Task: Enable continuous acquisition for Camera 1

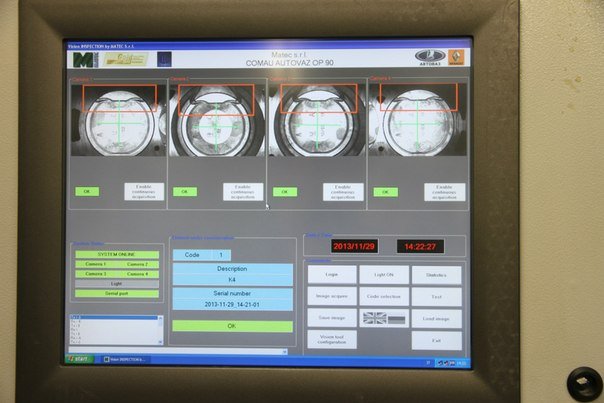Action: [x=144, y=191]
